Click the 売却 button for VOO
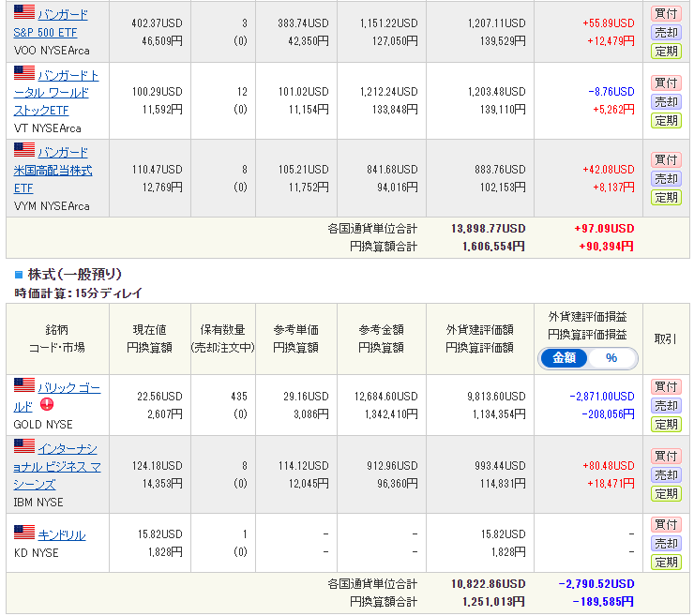Viewport: 694px width, 616px height. tap(666, 33)
